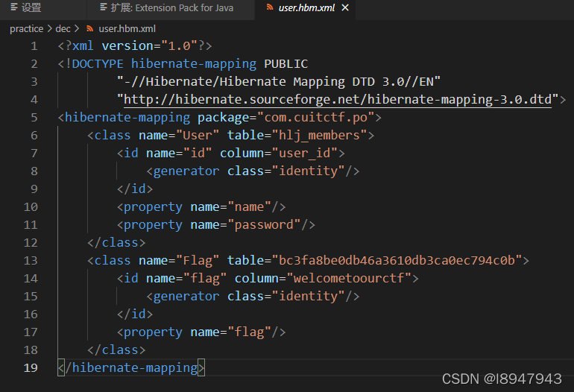Expand the chevron after dec breadcrumb
The width and height of the screenshot is (574, 392).
[77, 28]
